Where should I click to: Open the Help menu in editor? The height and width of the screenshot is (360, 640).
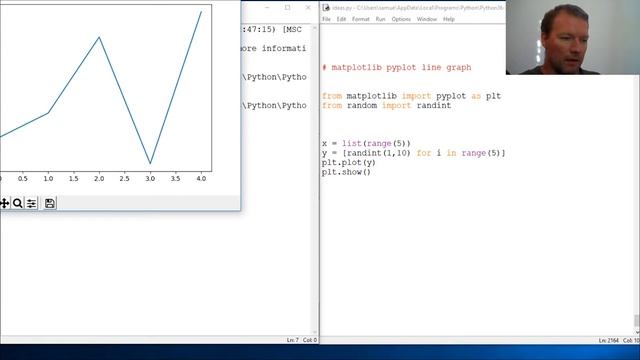[x=449, y=19]
